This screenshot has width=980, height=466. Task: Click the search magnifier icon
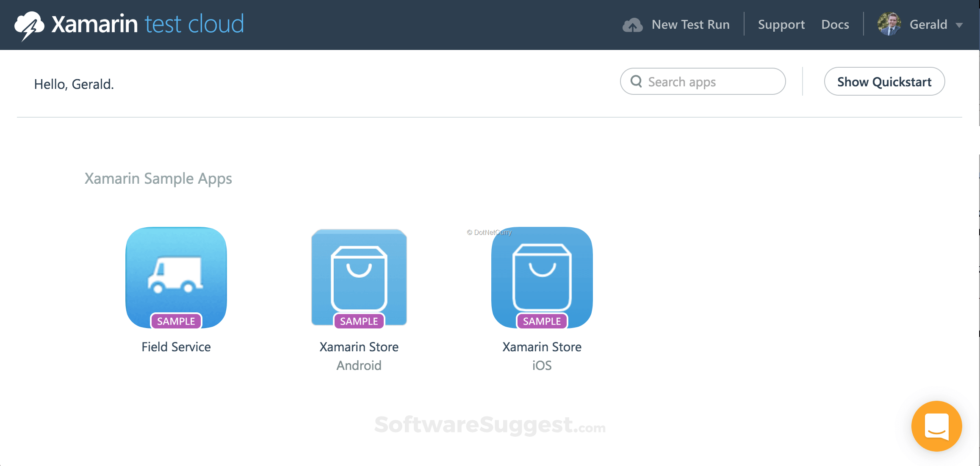[636, 81]
